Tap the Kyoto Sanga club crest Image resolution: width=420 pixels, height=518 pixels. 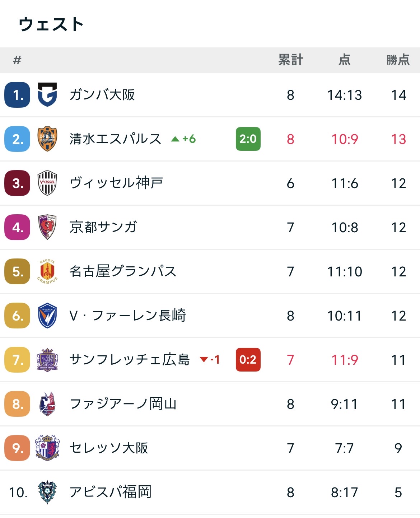(x=47, y=227)
